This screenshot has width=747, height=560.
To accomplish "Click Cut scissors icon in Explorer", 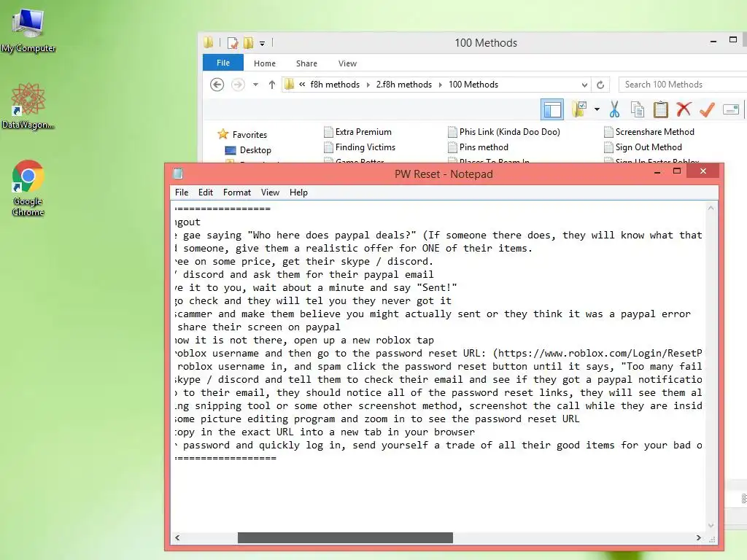I will pyautogui.click(x=614, y=109).
